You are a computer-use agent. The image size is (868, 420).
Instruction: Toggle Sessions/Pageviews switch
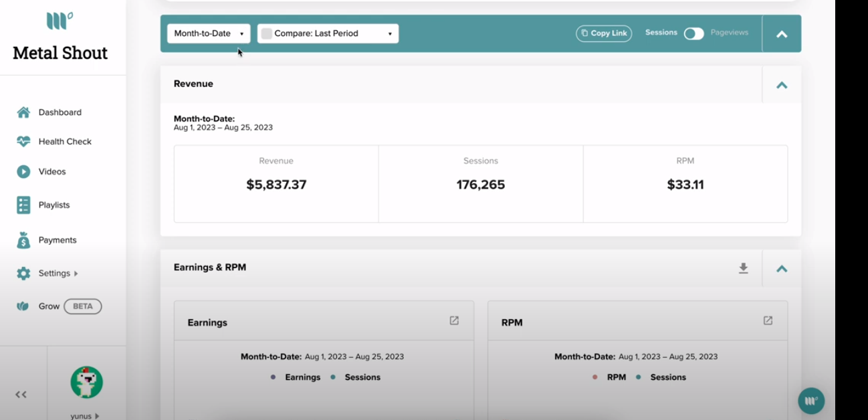click(x=693, y=33)
